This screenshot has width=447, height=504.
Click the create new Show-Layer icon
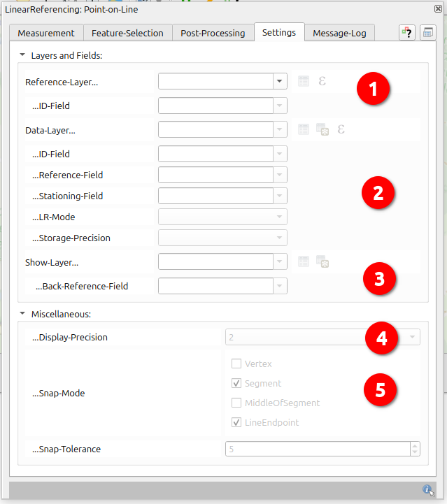(x=322, y=262)
